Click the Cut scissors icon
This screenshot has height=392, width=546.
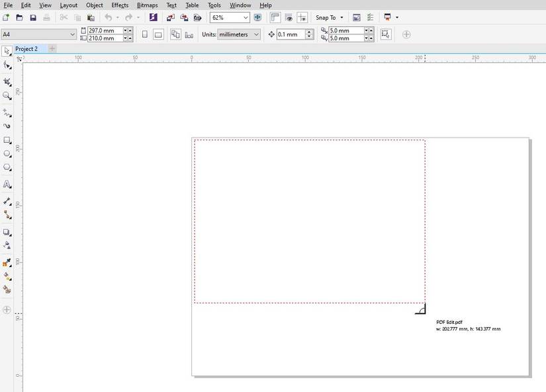click(64, 17)
